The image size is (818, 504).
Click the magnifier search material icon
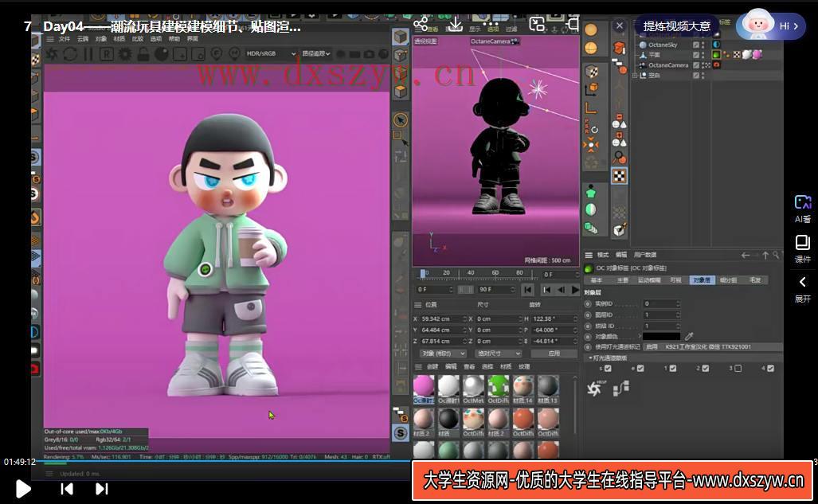619,157
